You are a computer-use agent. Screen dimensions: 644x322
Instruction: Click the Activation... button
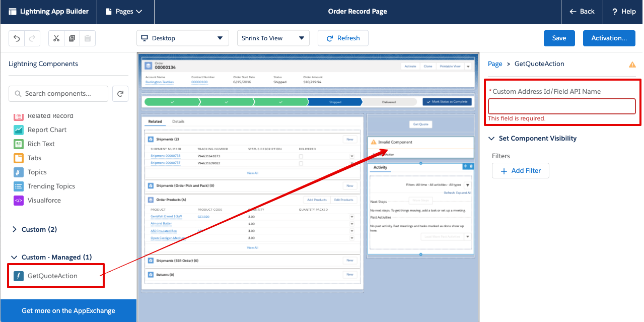tap(609, 38)
